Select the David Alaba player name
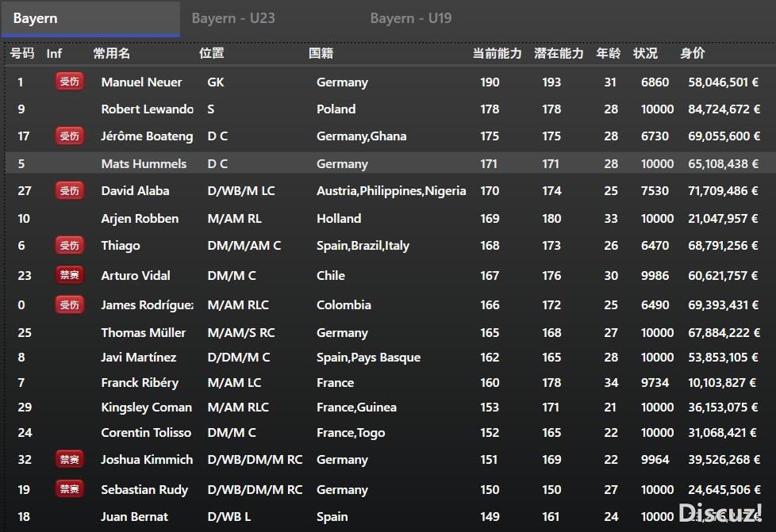 click(135, 191)
